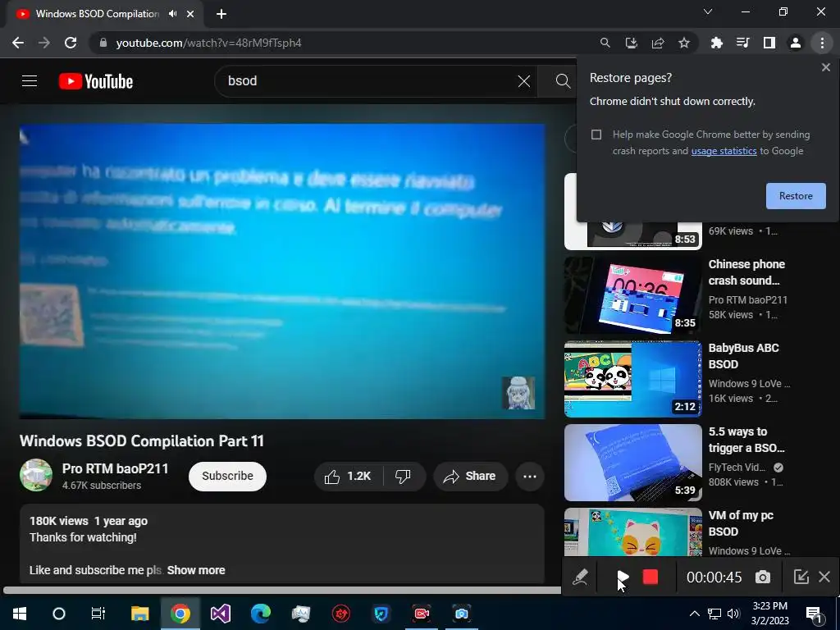
Task: Open the tab search dropdown arrow
Action: tap(708, 11)
